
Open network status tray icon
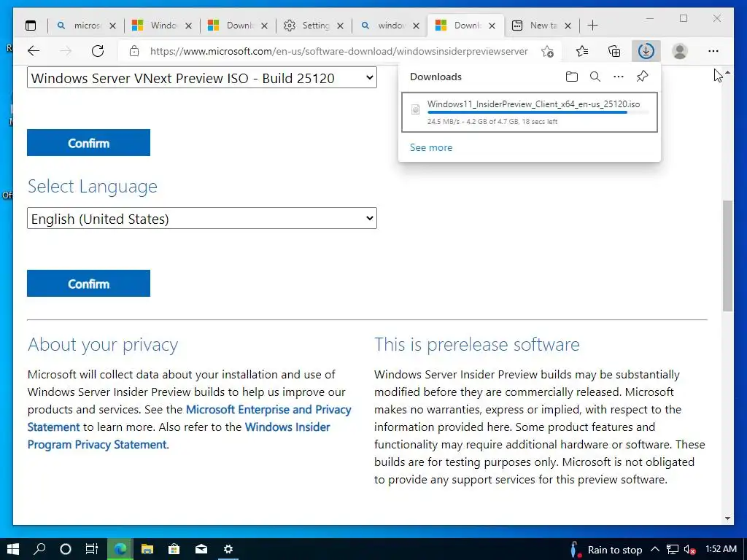672,550
